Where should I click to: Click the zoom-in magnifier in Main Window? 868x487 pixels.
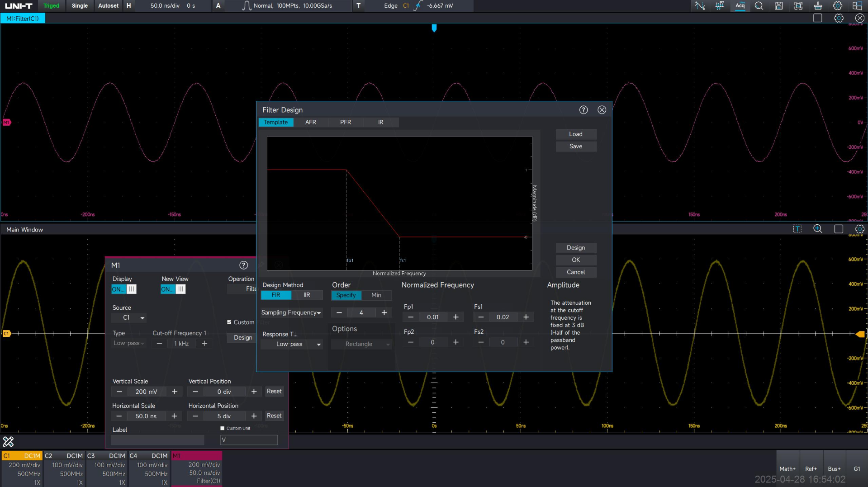pyautogui.click(x=817, y=229)
